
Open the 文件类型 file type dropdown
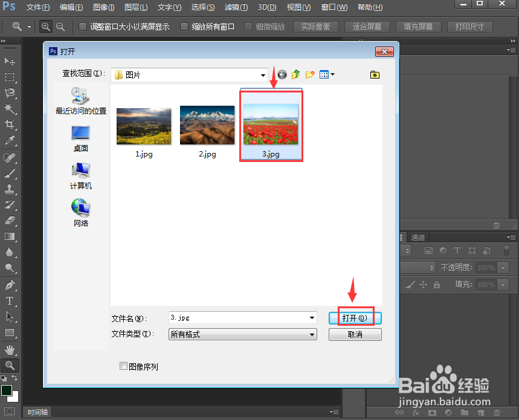pyautogui.click(x=312, y=334)
